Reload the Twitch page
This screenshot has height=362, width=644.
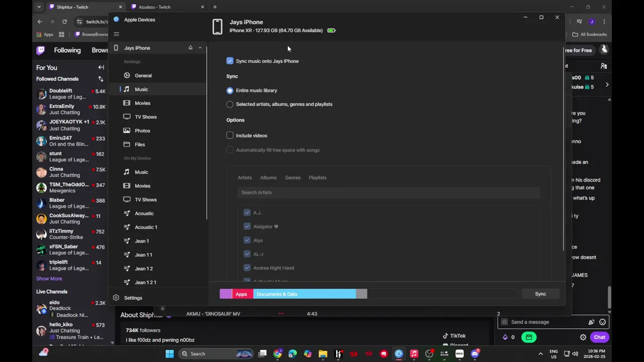coord(64,22)
